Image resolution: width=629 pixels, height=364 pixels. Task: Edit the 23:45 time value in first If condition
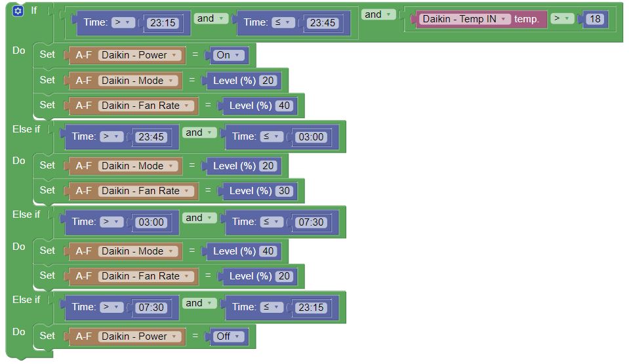coord(323,23)
